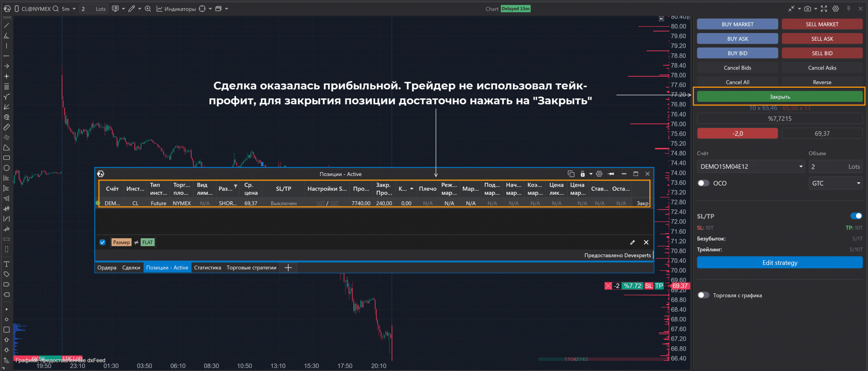Click the pin icon in Позиции panel
Image resolution: width=868 pixels, height=371 pixels.
(x=611, y=174)
